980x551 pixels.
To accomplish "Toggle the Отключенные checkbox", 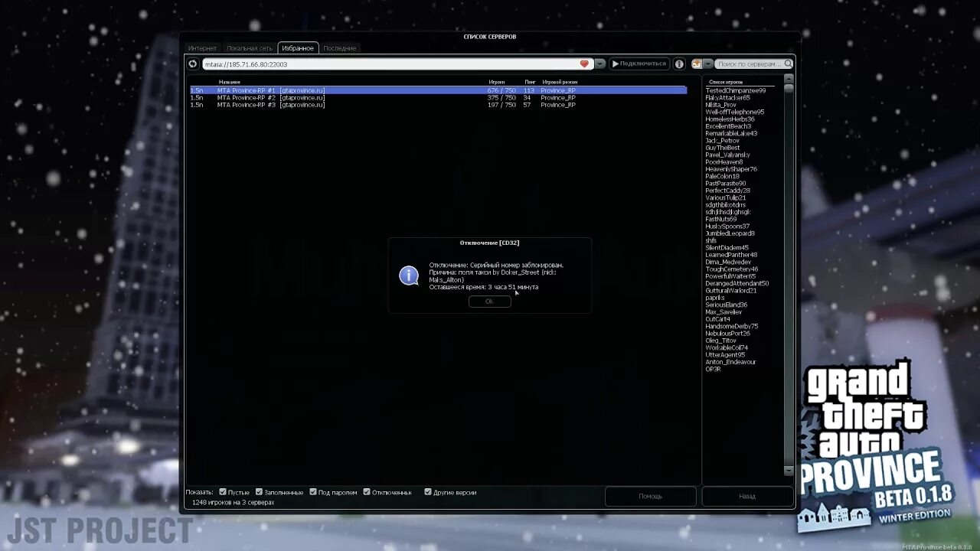I will pyautogui.click(x=367, y=492).
